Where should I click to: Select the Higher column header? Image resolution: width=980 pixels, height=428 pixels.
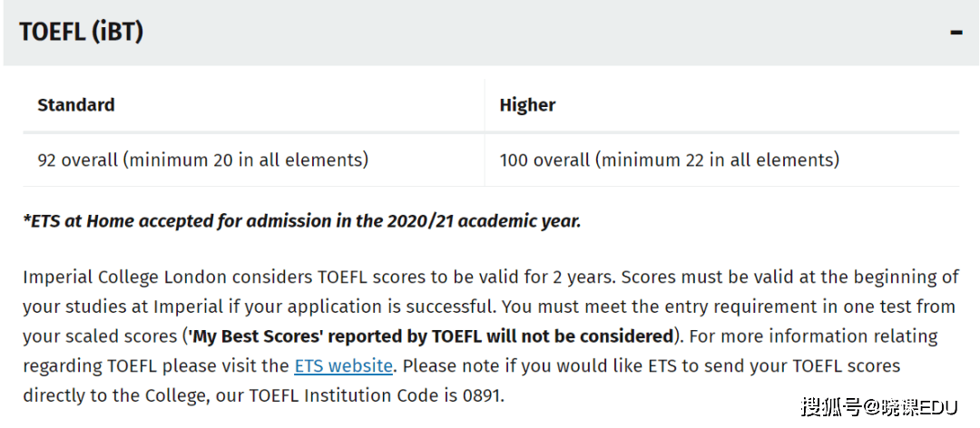pos(527,105)
